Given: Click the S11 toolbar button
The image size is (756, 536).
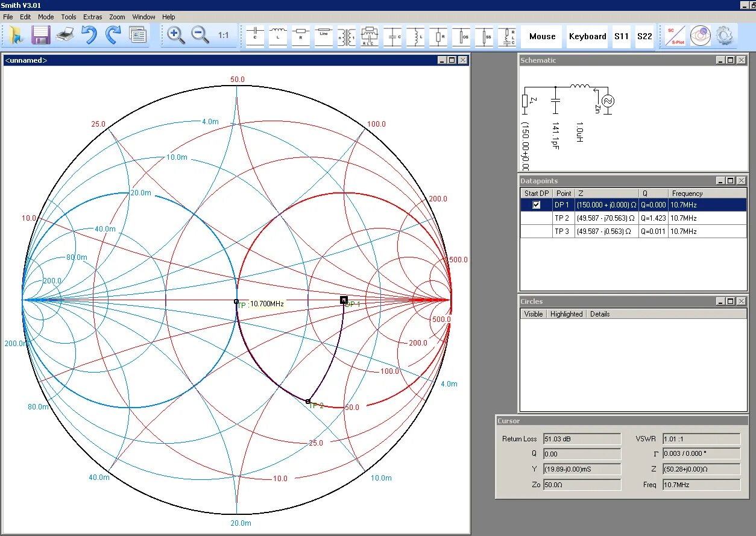Looking at the screenshot, I should [x=622, y=37].
